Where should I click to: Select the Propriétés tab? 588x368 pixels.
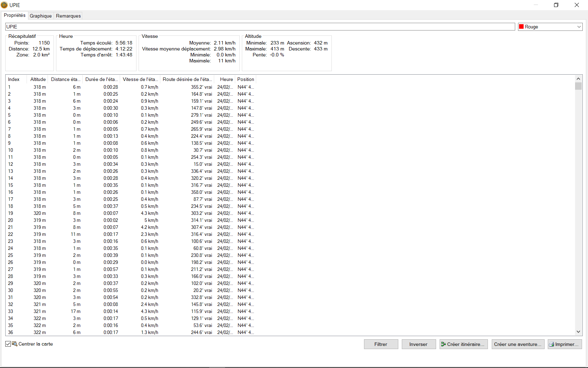click(15, 15)
